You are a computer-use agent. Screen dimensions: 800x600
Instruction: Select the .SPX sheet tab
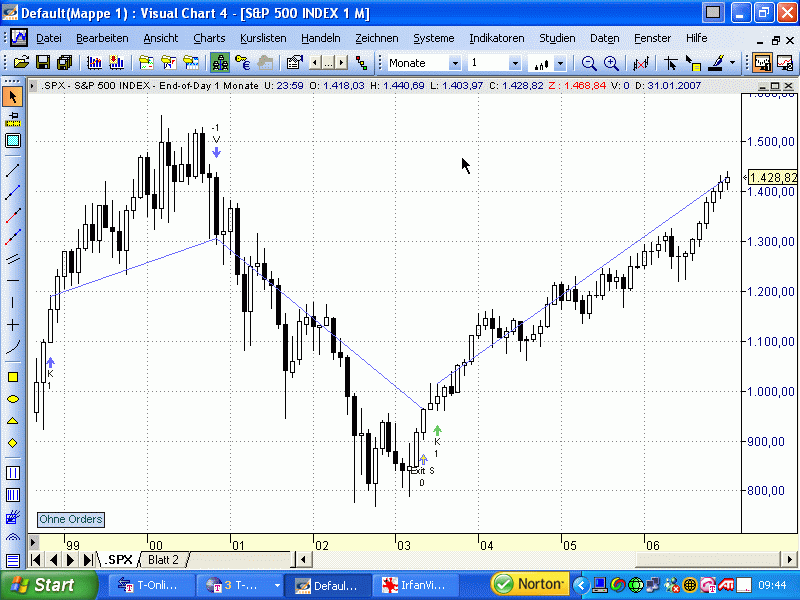point(118,560)
